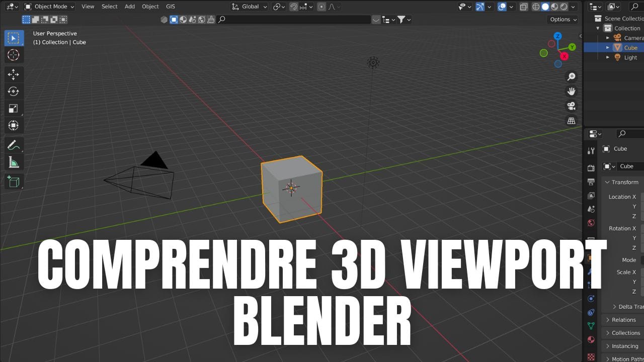644x362 pixels.
Task: Open the Scene properties tab icon
Action: (x=591, y=209)
